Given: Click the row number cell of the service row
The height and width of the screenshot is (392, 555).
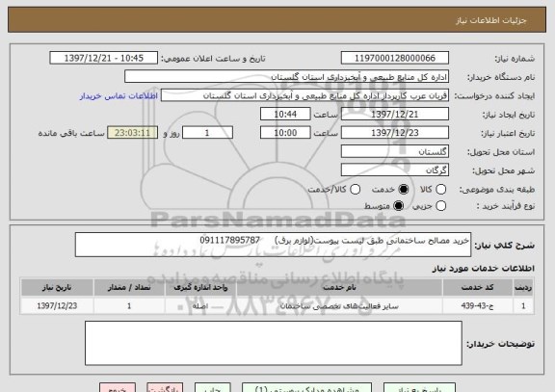Looking at the screenshot, I should click(x=523, y=305).
